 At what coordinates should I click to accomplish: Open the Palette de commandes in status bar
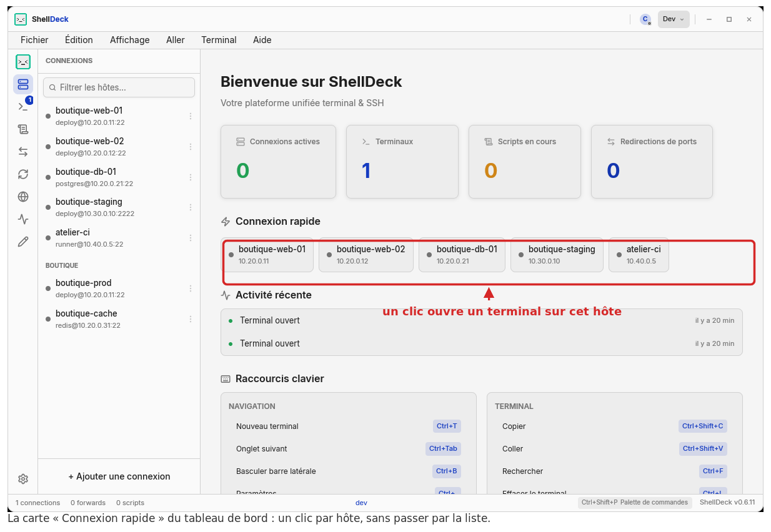(x=635, y=503)
